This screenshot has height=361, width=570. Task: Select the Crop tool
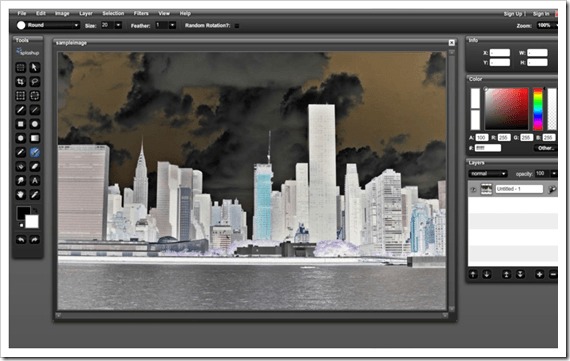pos(21,82)
